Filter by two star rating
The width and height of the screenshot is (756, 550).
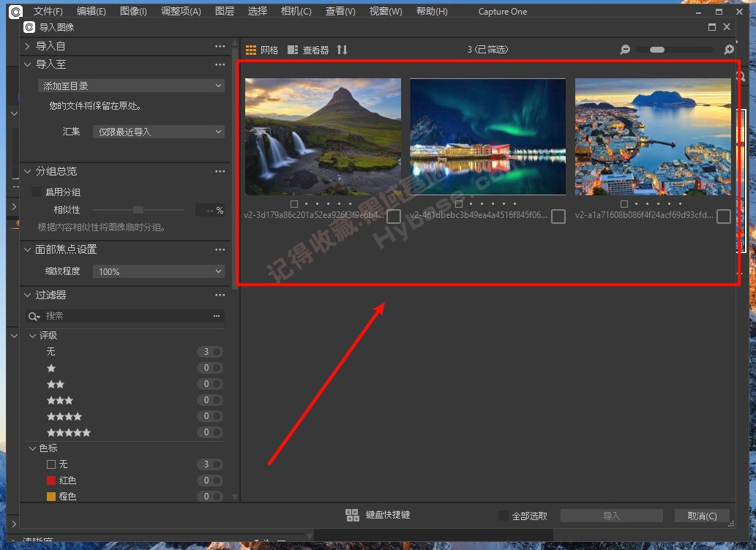(56, 384)
